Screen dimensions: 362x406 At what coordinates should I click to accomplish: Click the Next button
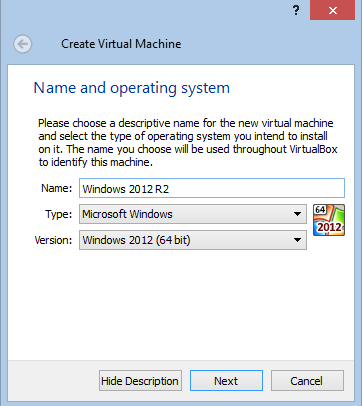pos(226,381)
